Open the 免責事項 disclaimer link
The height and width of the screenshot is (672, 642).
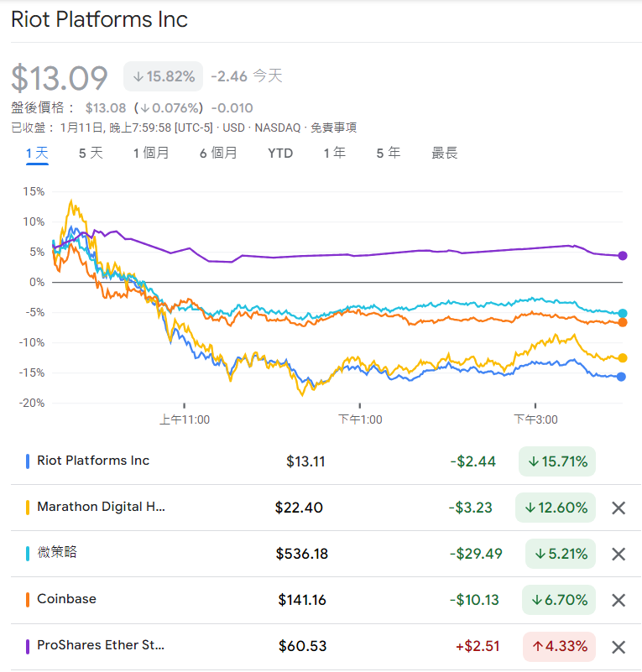coord(333,128)
